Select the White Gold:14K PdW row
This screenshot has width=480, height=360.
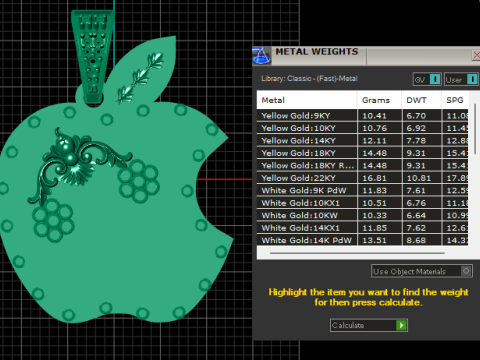363,240
